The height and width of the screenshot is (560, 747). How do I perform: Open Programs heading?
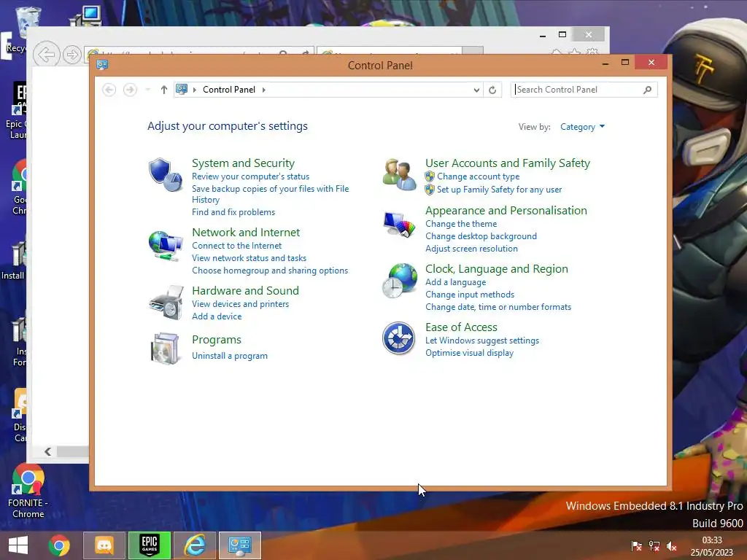point(216,340)
